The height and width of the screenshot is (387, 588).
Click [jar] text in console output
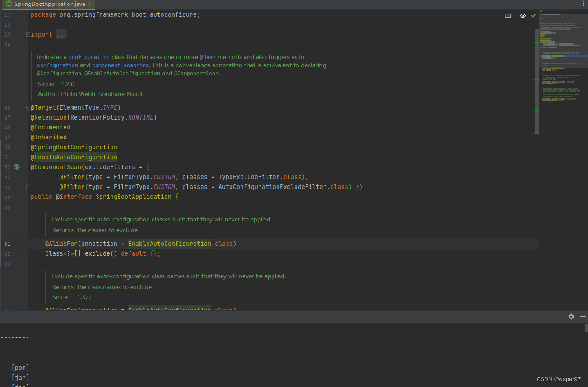pyautogui.click(x=20, y=378)
